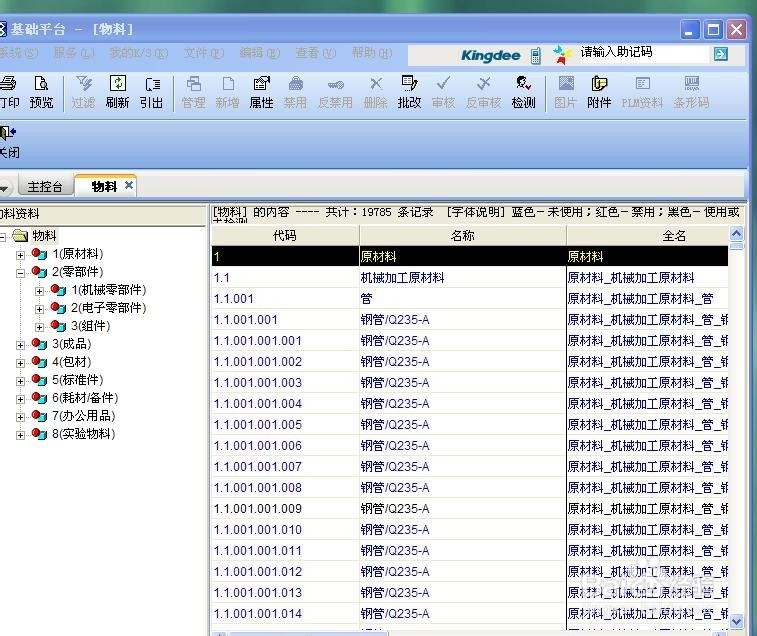Click the Picture (图片) toolbar icon
The image size is (757, 636).
[566, 92]
